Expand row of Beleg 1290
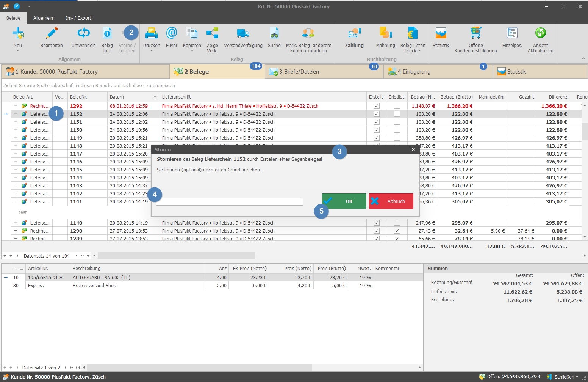The height and width of the screenshot is (382, 588). click(x=16, y=231)
